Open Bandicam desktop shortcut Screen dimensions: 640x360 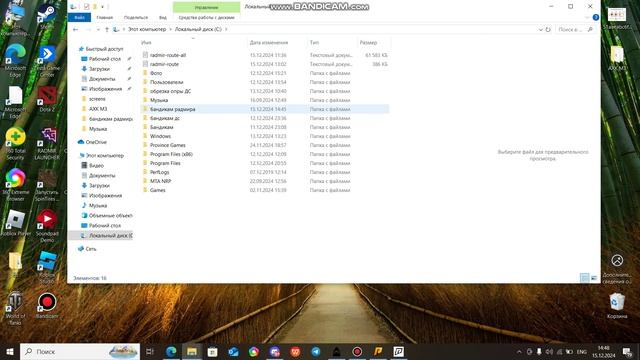tap(47, 306)
